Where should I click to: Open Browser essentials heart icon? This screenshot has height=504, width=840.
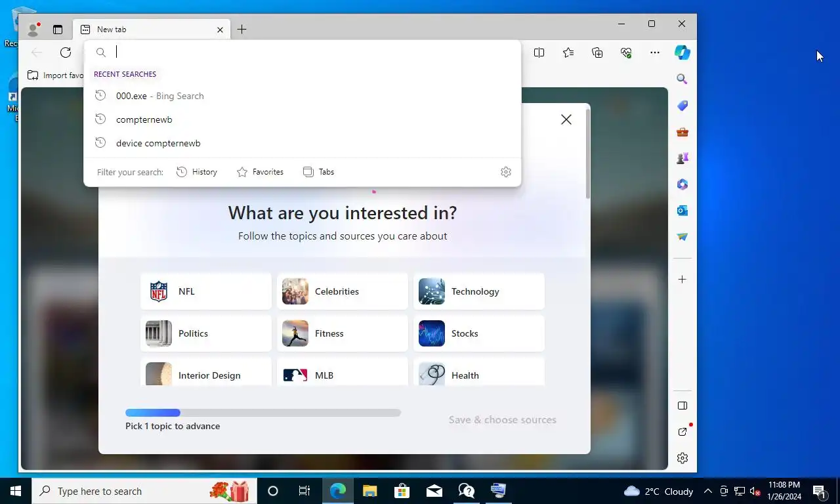click(x=626, y=52)
